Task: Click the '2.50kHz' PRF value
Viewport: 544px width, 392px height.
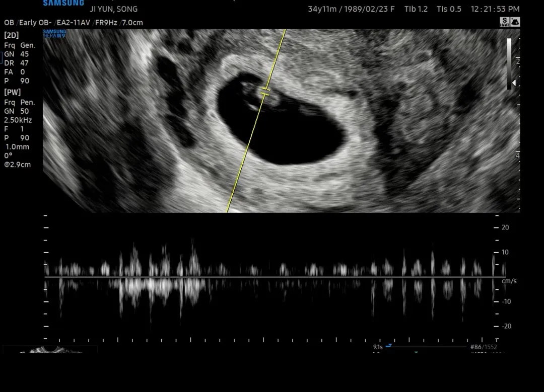Action: pyautogui.click(x=18, y=120)
